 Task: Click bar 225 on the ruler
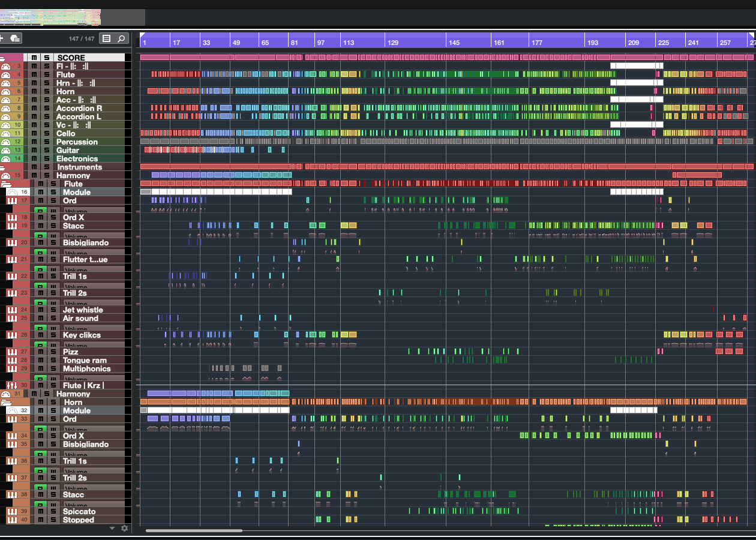[664, 43]
